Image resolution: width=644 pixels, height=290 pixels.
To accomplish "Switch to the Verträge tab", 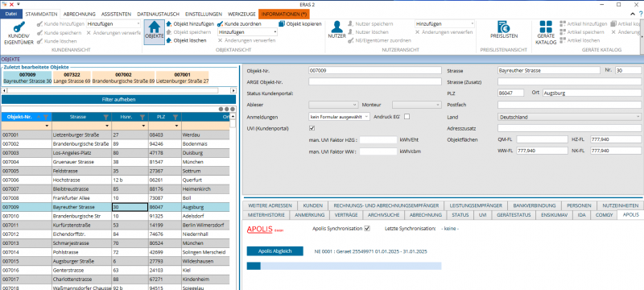I will (346, 215).
